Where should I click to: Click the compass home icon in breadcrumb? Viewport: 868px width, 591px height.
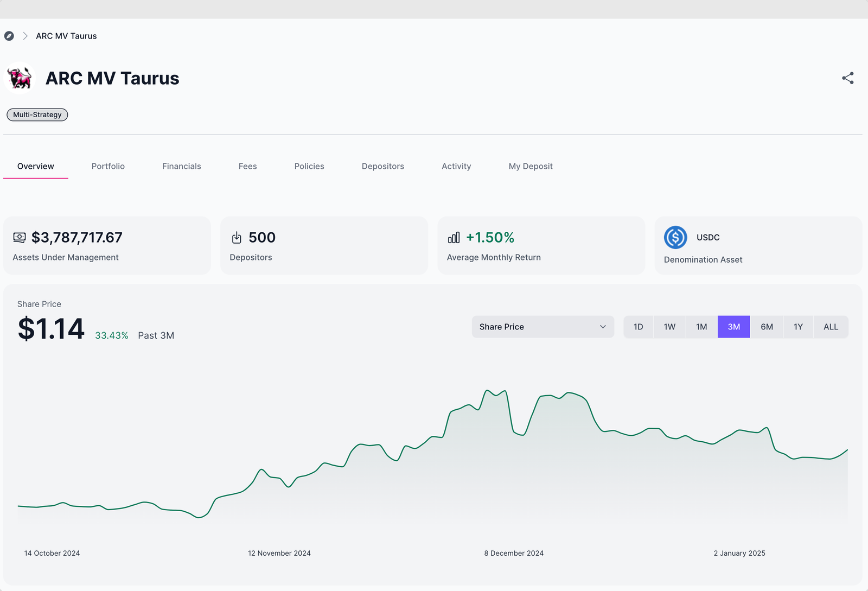(9, 36)
